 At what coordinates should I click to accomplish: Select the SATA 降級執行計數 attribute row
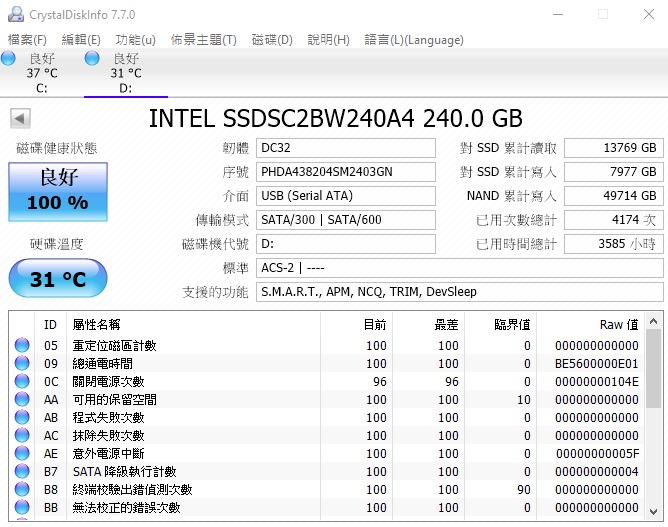tap(327, 471)
